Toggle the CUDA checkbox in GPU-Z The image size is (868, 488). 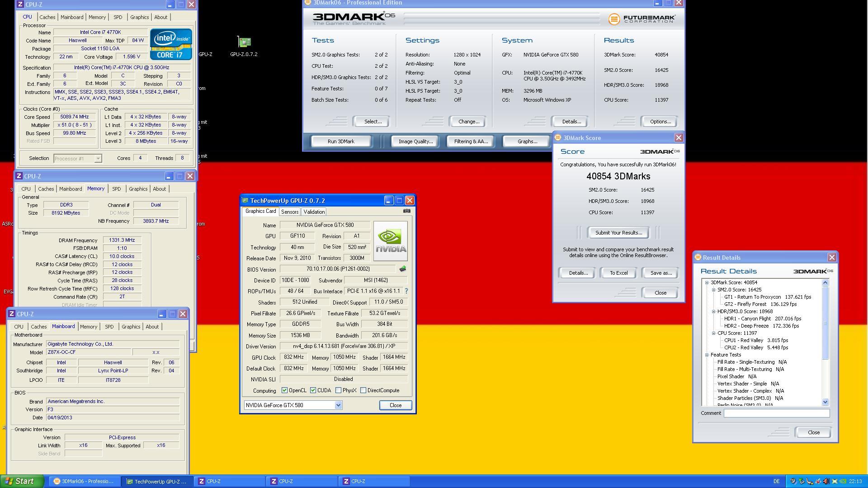tap(313, 390)
